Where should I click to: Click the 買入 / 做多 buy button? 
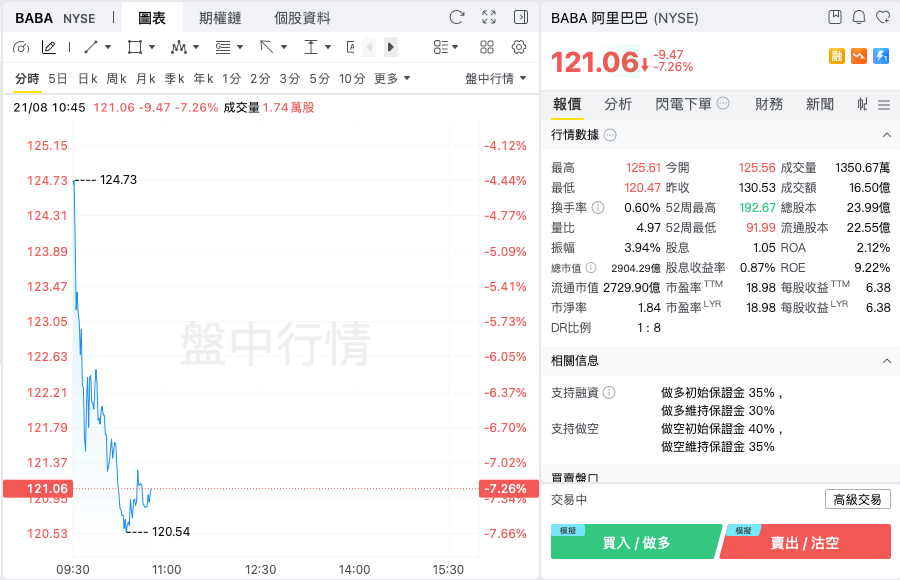(x=636, y=542)
